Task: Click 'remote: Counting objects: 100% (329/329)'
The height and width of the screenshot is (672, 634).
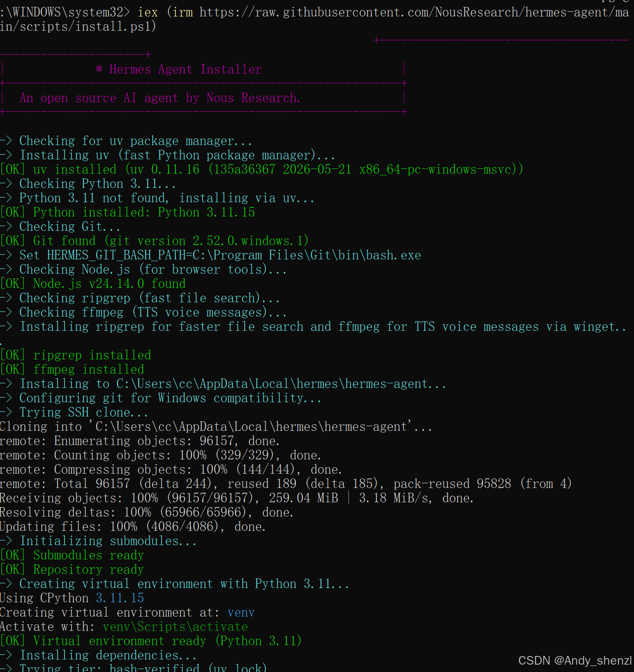Action: pos(161,455)
